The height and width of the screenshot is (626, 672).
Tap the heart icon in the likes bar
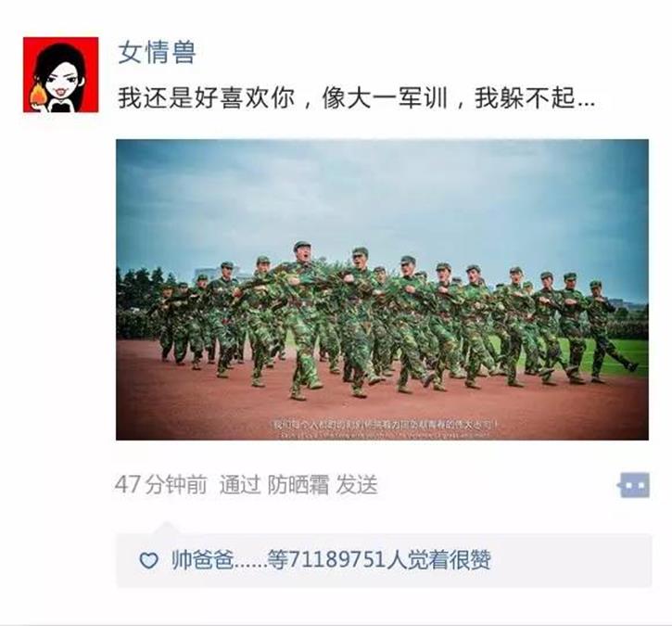coord(148,560)
